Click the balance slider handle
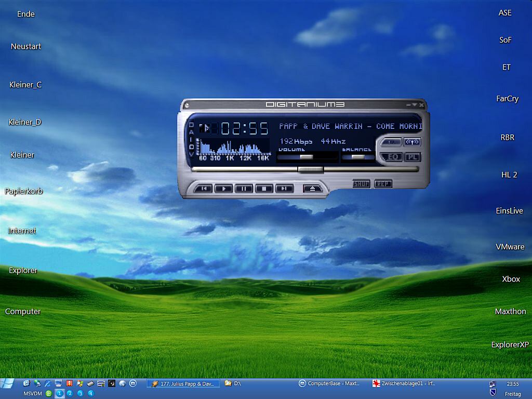Screen dimensions: 532x399 pos(357,157)
